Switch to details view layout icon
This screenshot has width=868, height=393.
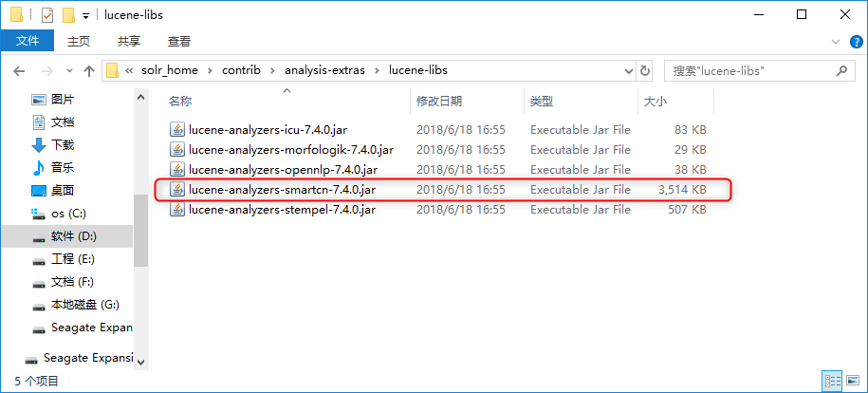click(832, 382)
